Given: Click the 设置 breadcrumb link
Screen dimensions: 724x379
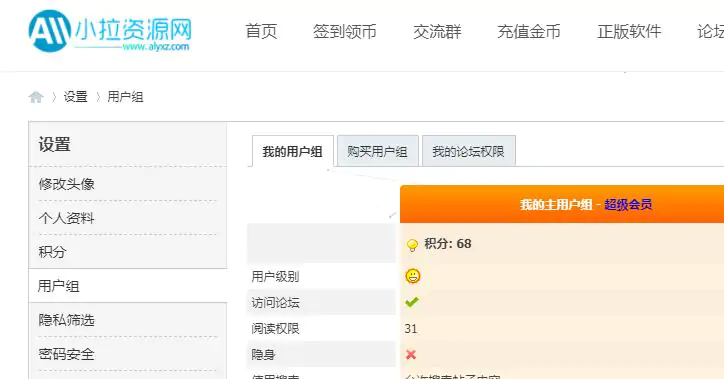Looking at the screenshot, I should point(75,97).
